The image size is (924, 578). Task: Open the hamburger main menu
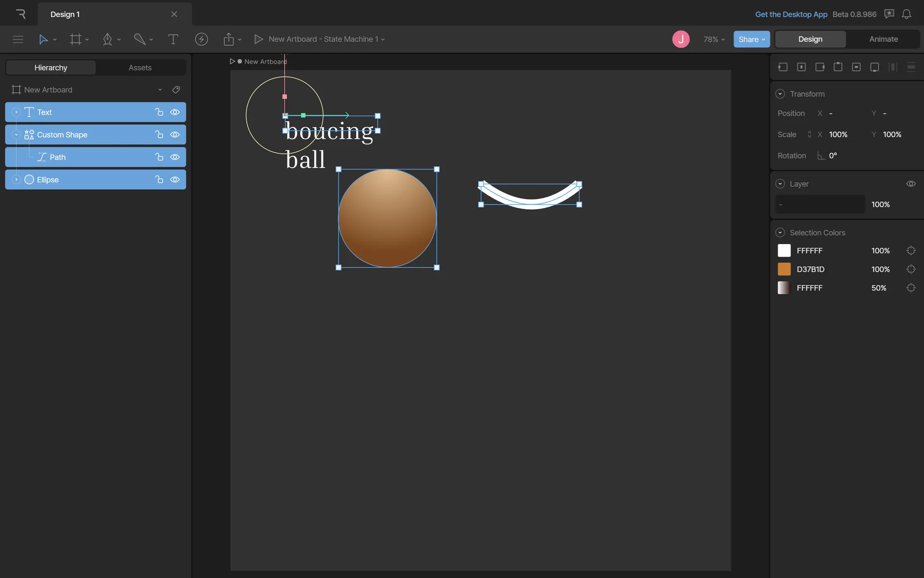[x=18, y=39]
